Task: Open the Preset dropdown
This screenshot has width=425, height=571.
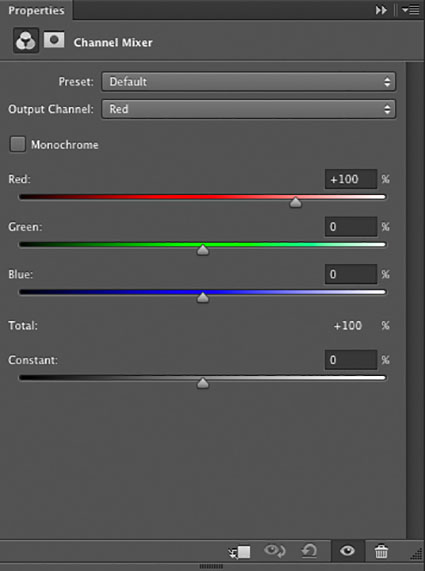Action: click(x=248, y=82)
